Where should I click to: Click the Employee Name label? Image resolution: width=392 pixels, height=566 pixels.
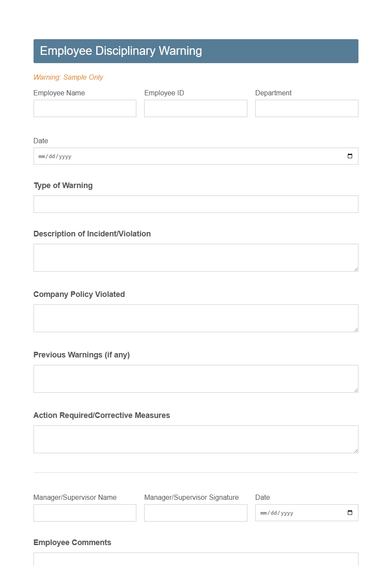point(59,93)
